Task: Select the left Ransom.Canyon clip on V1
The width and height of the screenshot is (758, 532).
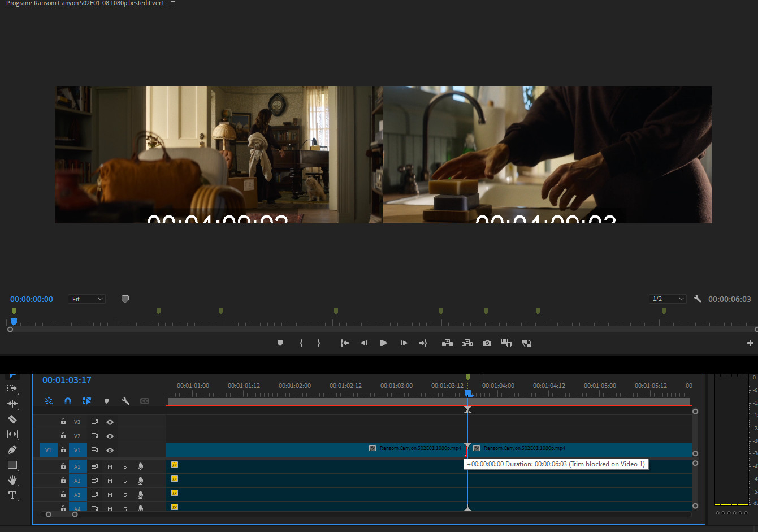Action: [317, 450]
